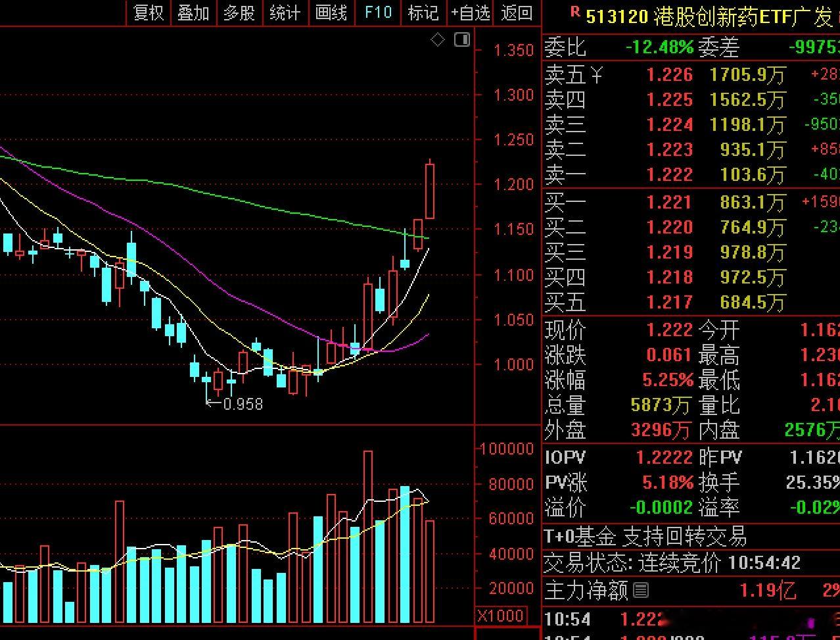840x640 pixels.
Task: Open the 统计 statistics tool
Action: (x=285, y=12)
